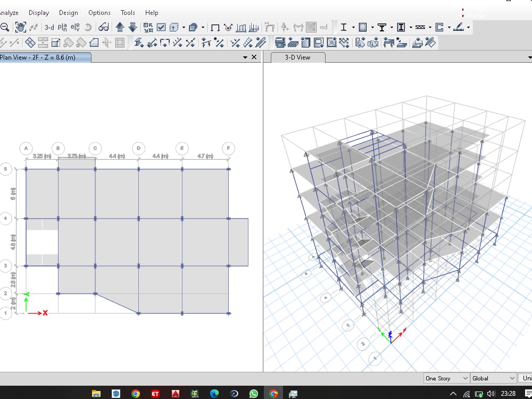Toggle the object selection checkbox tool
The image size is (532, 399).
click(161, 27)
